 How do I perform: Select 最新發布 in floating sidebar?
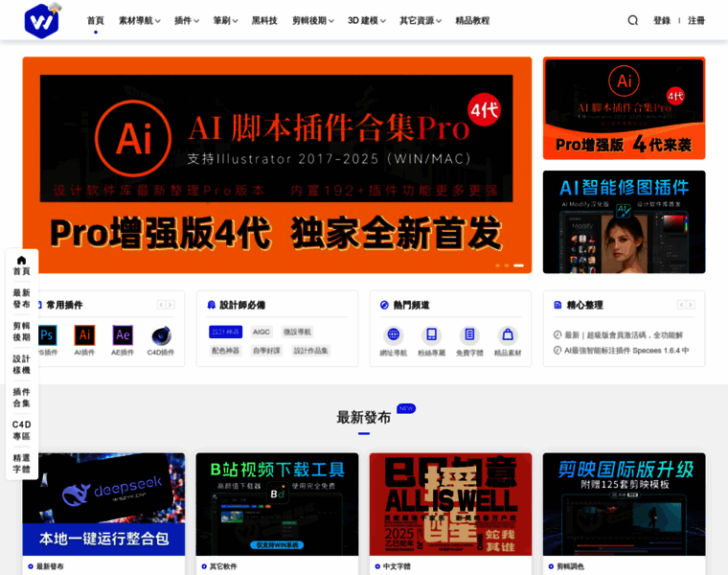(21, 298)
